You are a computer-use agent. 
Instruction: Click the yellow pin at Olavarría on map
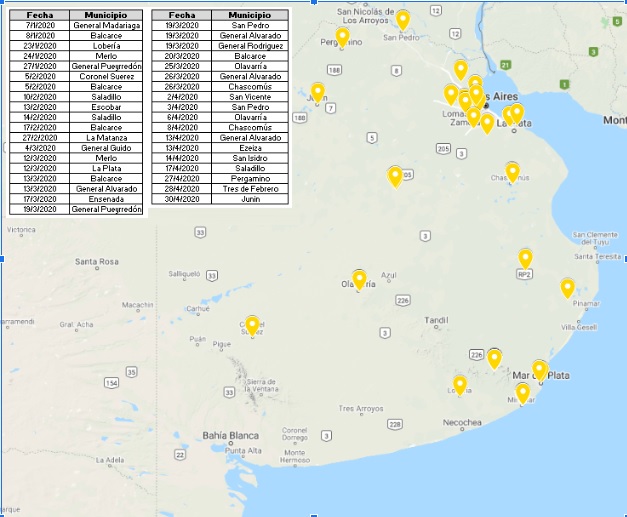click(x=359, y=279)
